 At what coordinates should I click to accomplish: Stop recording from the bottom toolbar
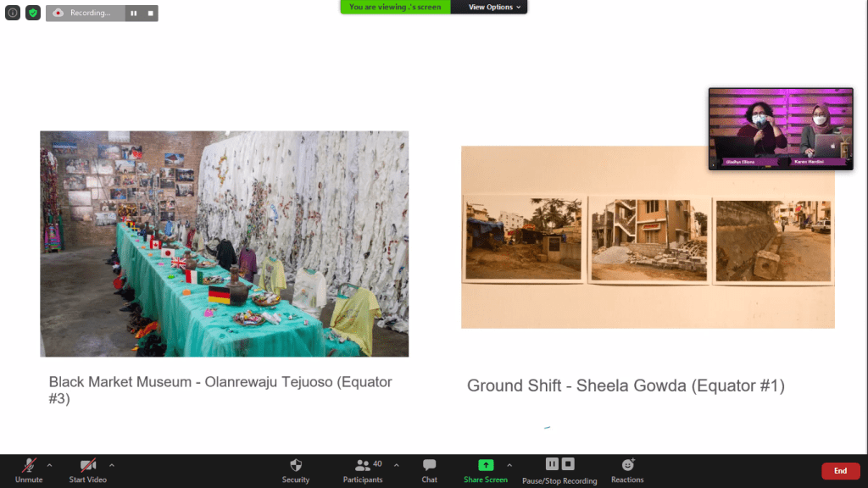[x=568, y=463]
